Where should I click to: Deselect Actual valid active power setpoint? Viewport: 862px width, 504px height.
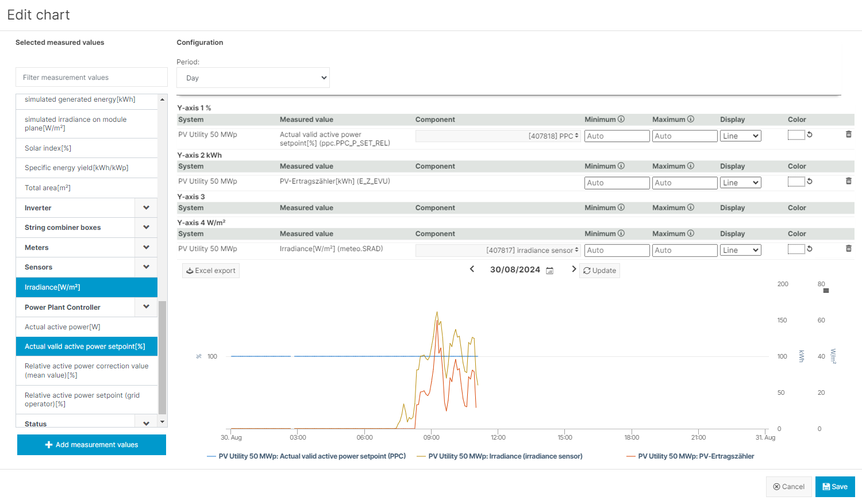[x=87, y=347]
